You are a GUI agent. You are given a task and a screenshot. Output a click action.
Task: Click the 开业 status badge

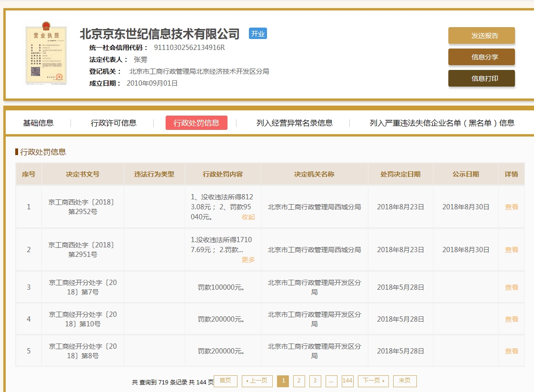[258, 33]
